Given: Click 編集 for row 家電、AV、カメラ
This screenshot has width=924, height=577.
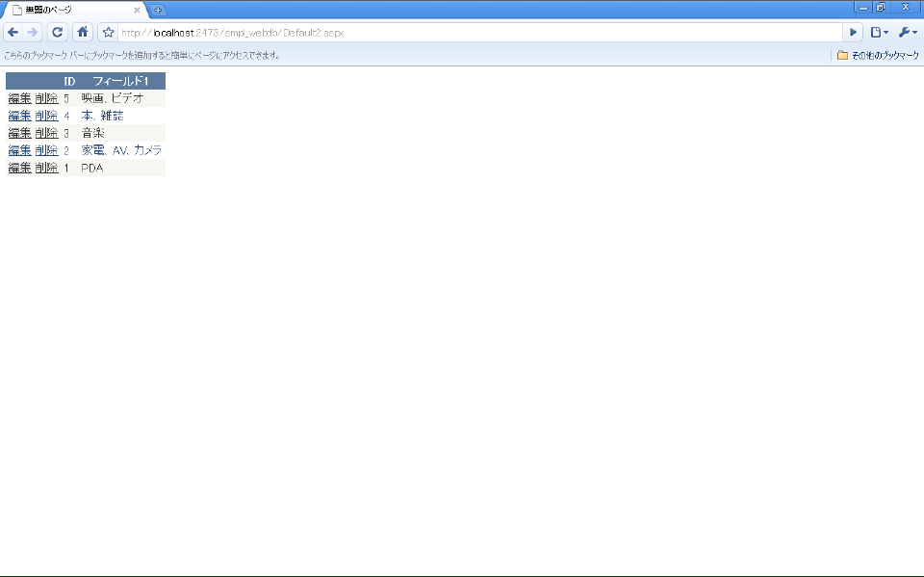Looking at the screenshot, I should point(19,150).
